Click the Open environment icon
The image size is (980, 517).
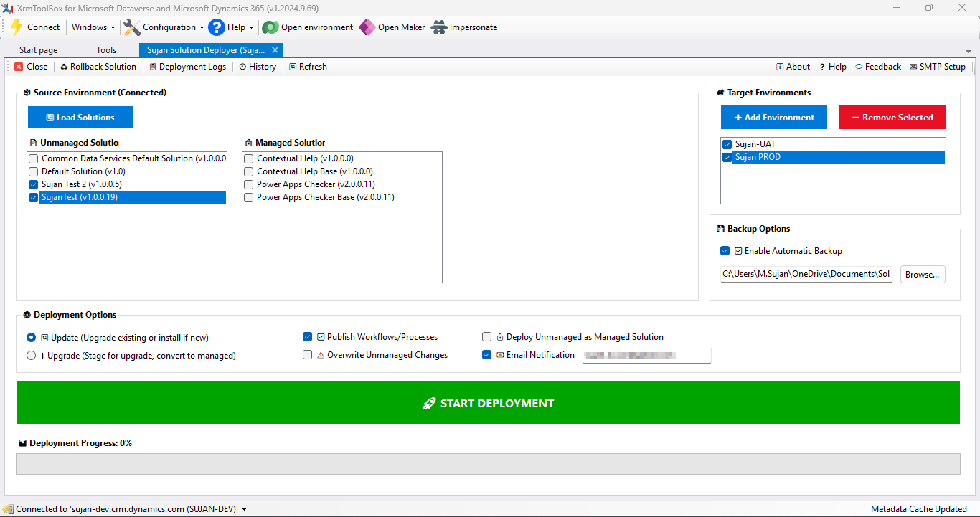point(270,27)
